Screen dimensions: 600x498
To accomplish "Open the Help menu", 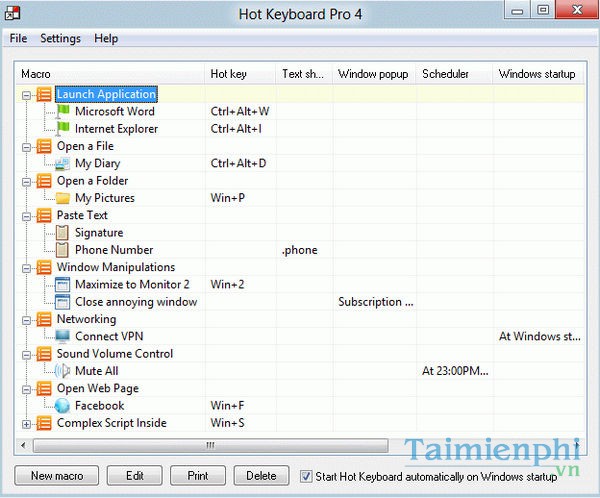I will click(x=106, y=38).
